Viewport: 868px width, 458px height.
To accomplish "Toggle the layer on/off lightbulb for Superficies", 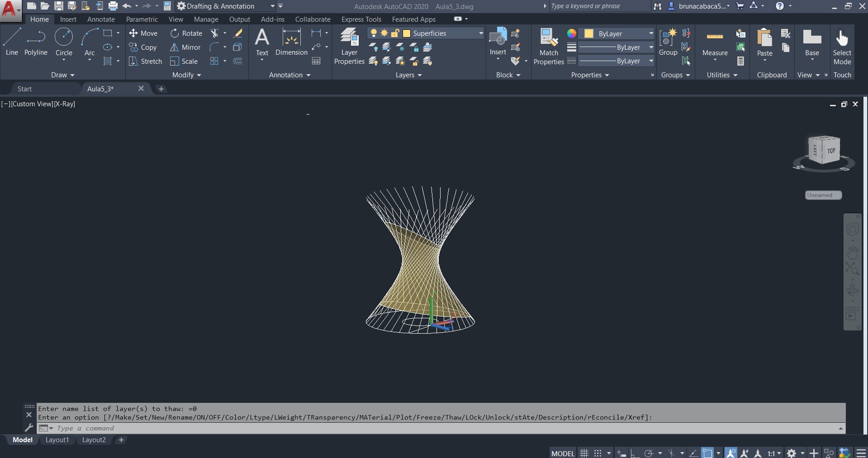I will [x=374, y=33].
